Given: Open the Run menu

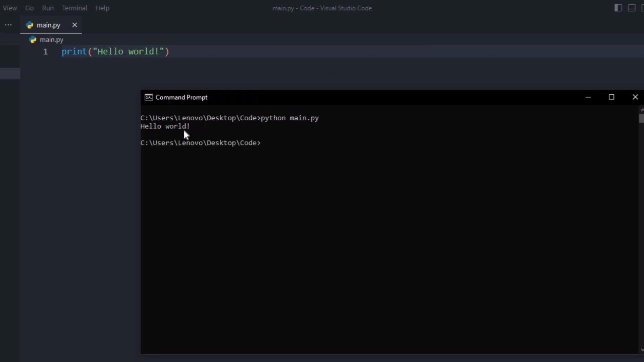Looking at the screenshot, I should pyautogui.click(x=48, y=8).
